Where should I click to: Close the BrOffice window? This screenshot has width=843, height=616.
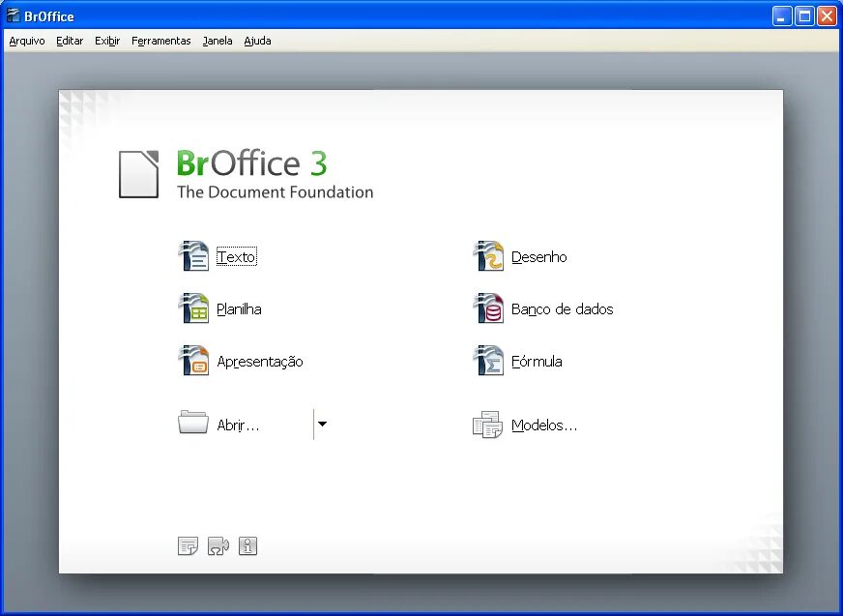point(827,16)
